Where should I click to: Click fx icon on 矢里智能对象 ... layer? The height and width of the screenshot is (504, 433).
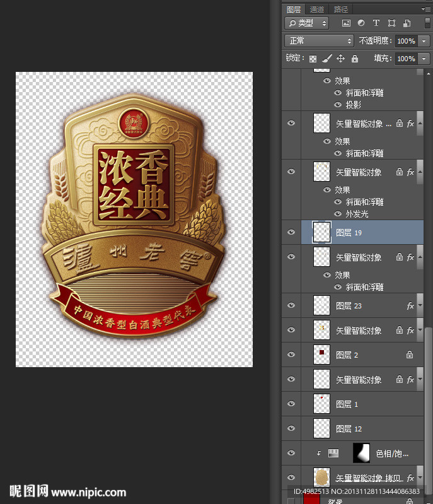[x=410, y=124]
